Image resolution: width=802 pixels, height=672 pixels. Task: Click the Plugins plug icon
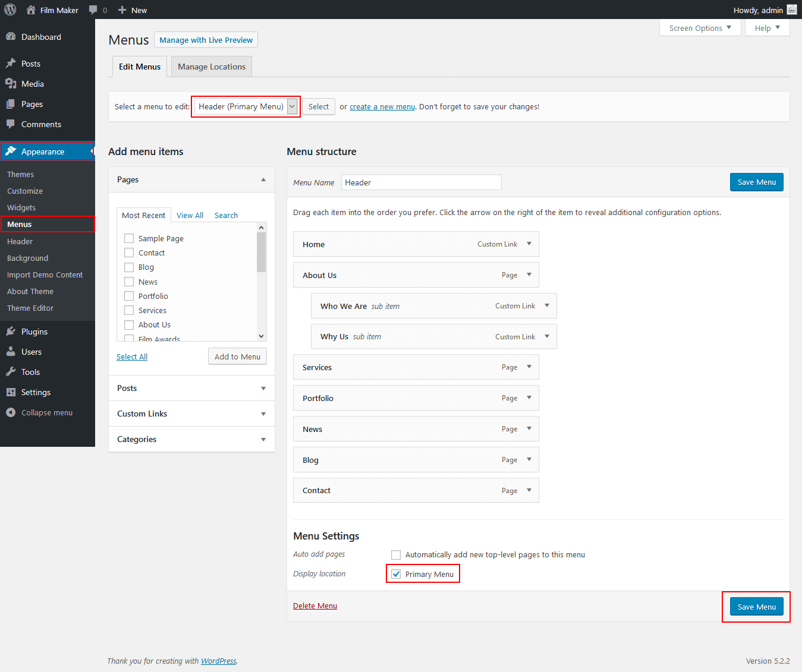point(11,332)
